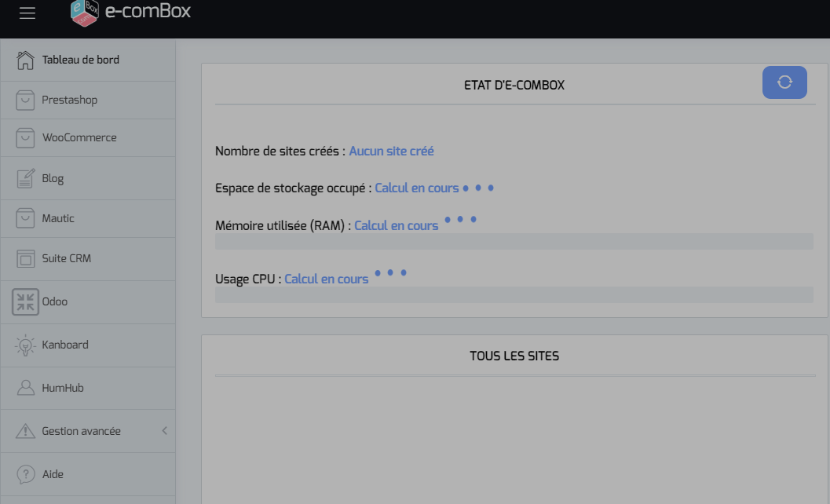Click the 'TOUS LES SITES' panel header
Viewport: 830px width, 504px height.
514,356
